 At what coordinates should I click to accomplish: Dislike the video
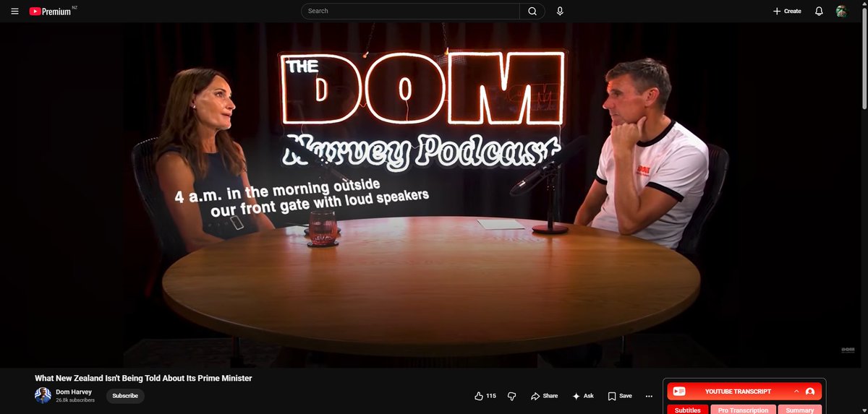(x=511, y=396)
